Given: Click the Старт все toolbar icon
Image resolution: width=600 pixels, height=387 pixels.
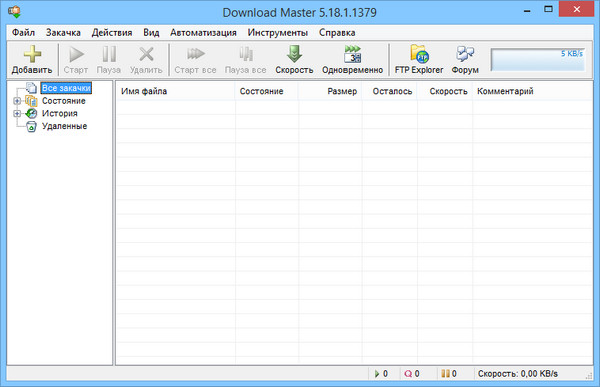Looking at the screenshot, I should click(196, 54).
